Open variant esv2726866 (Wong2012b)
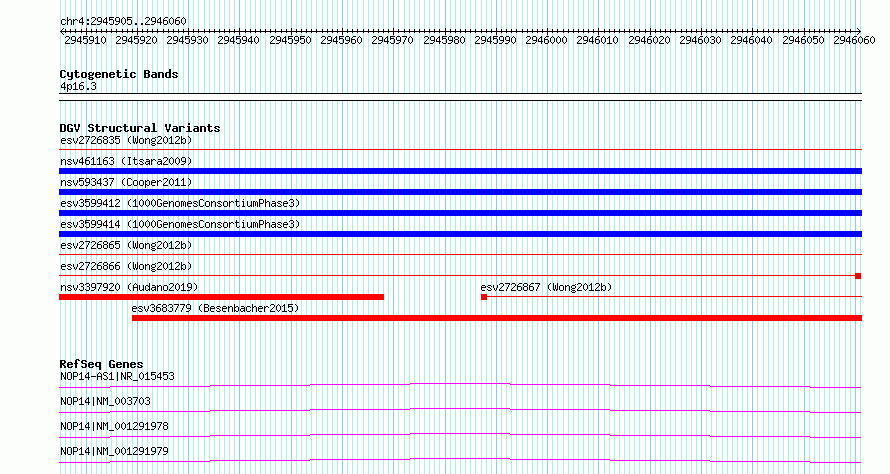 [x=126, y=266]
